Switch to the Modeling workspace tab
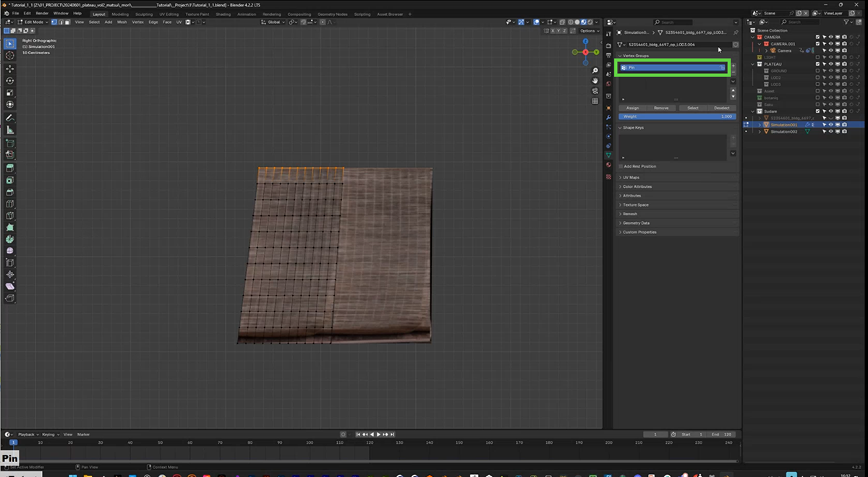The height and width of the screenshot is (477, 868). click(x=120, y=14)
